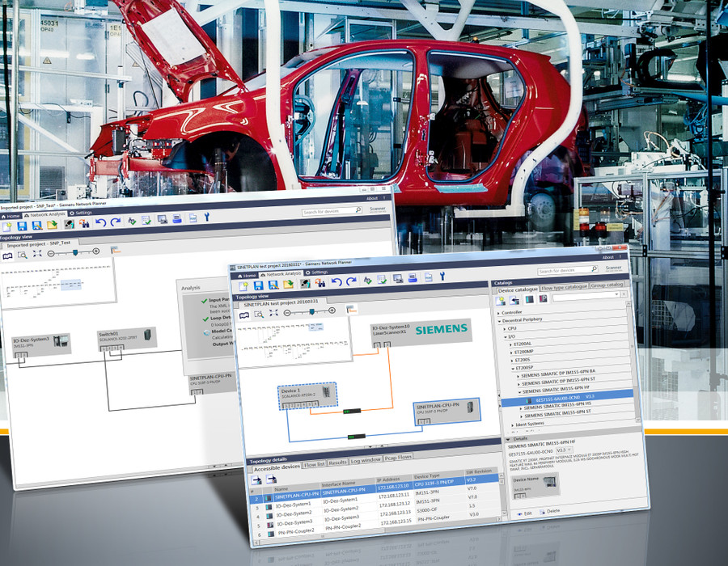Click the Delete button in Details panel
The height and width of the screenshot is (566, 728).
click(550, 511)
